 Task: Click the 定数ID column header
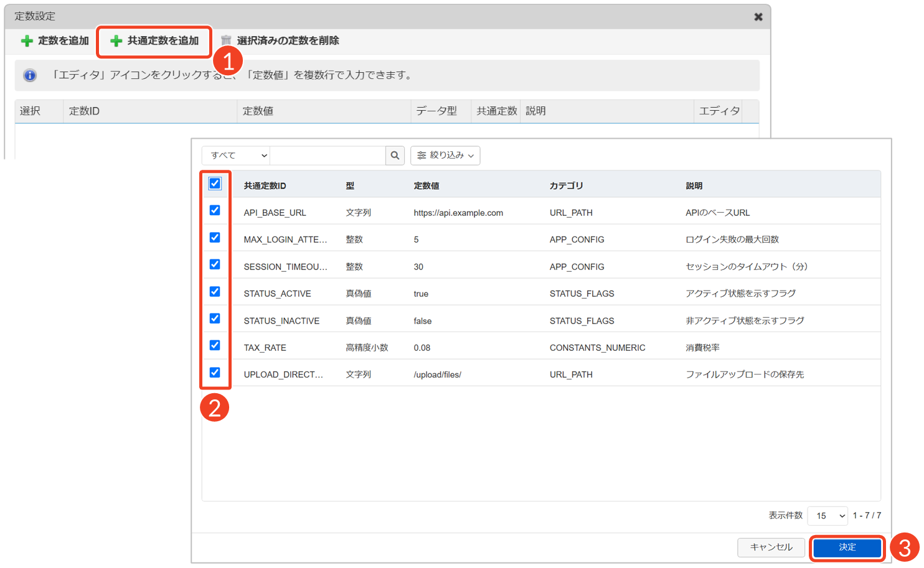pos(84,111)
